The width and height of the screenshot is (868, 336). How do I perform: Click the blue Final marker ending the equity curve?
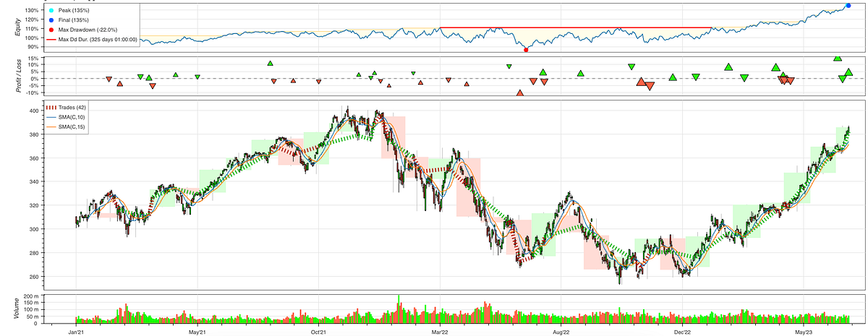pos(848,6)
